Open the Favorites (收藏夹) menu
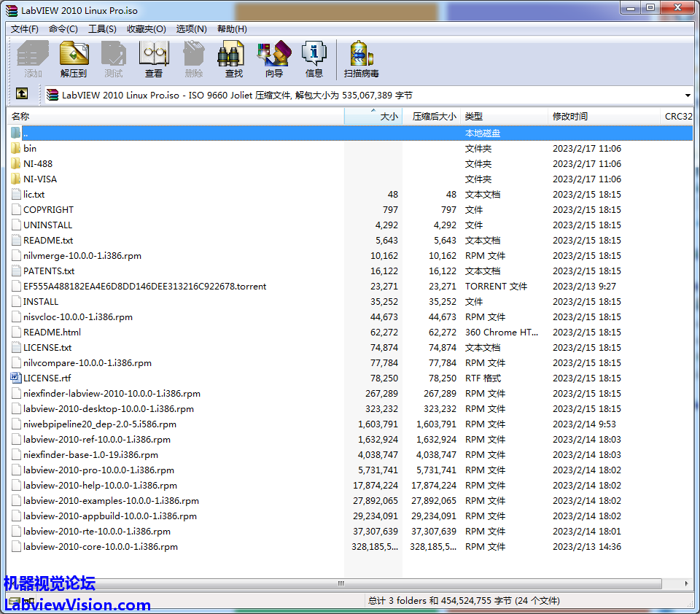 (x=146, y=29)
